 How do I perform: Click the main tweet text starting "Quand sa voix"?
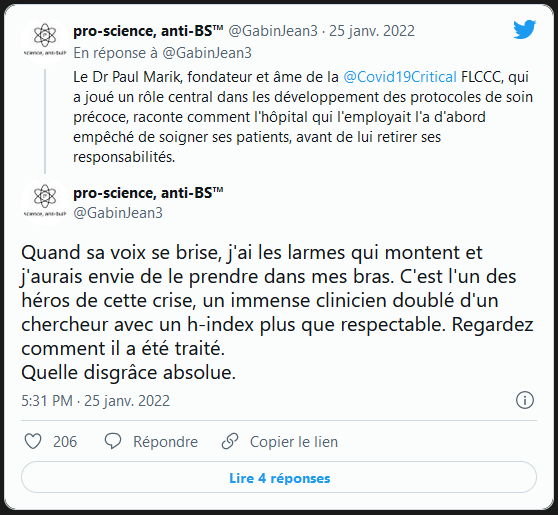[x=278, y=312]
